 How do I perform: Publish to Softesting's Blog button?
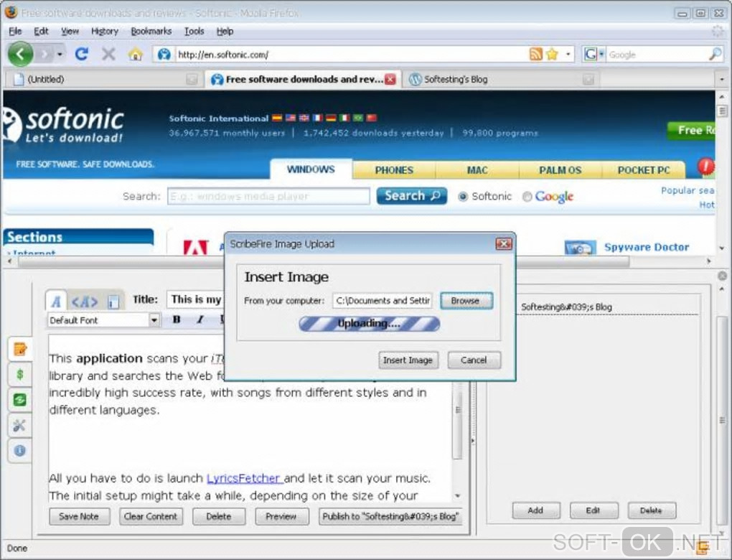[x=390, y=516]
